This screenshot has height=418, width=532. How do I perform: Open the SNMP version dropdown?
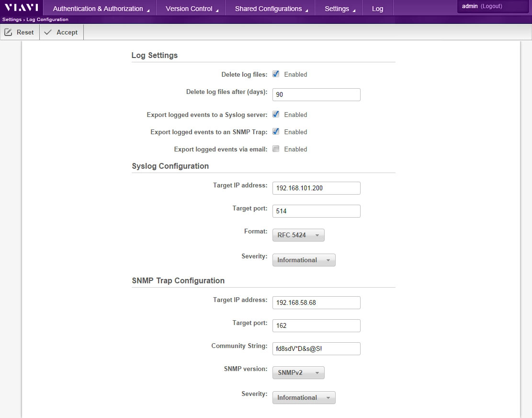pos(298,372)
